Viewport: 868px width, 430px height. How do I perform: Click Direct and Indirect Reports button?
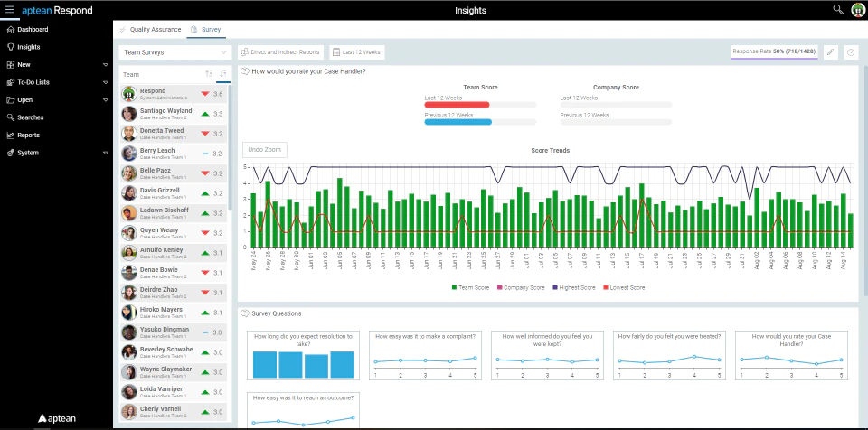tap(280, 52)
